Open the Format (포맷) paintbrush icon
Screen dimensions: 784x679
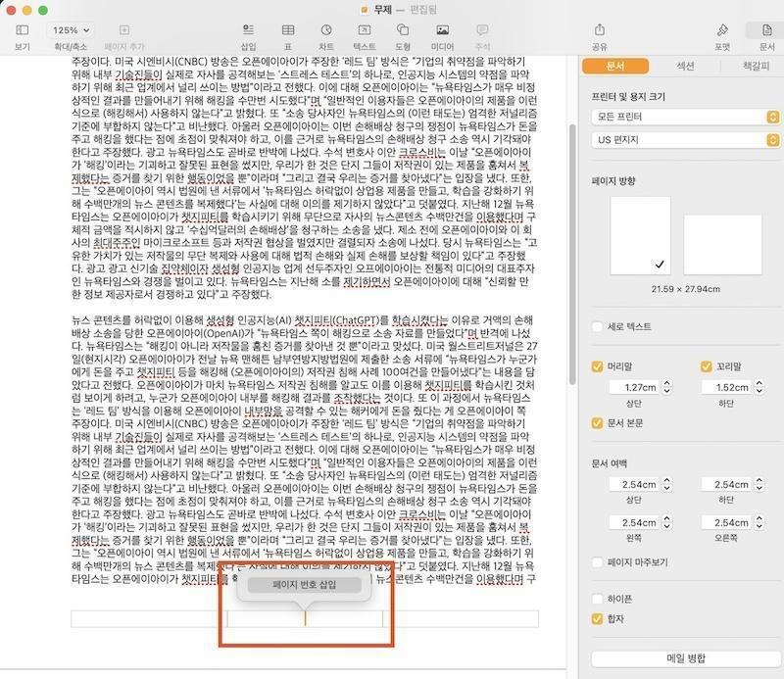point(722,30)
